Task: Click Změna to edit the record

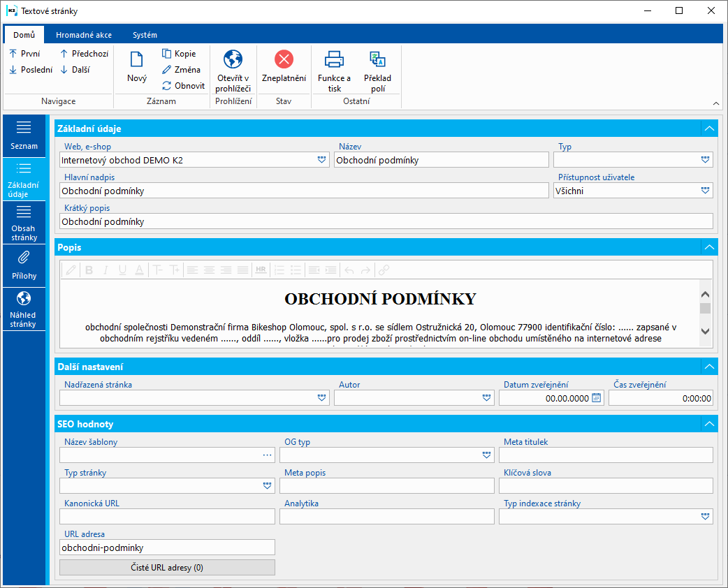Action: point(181,70)
